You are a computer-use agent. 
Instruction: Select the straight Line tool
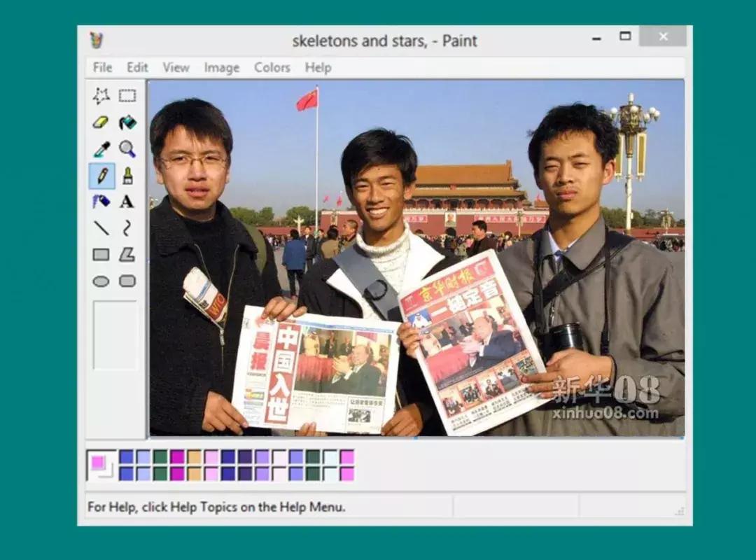pos(101,227)
